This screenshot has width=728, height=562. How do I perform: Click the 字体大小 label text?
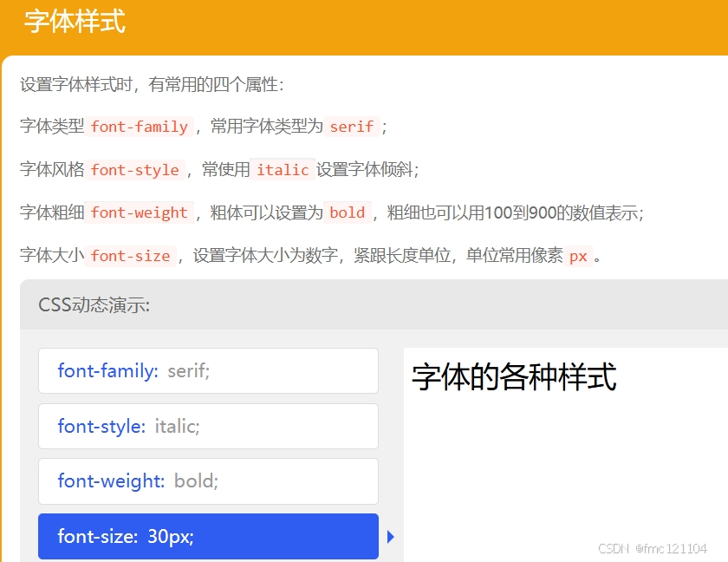[52, 256]
